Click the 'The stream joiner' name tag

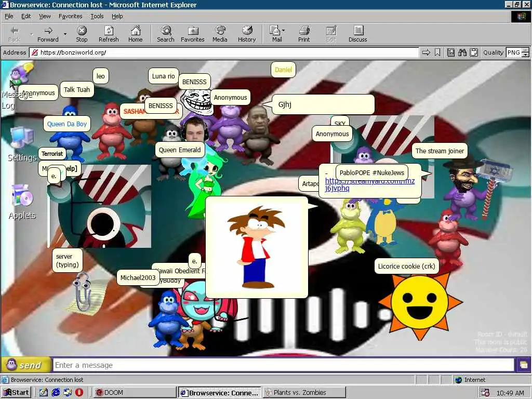click(440, 151)
